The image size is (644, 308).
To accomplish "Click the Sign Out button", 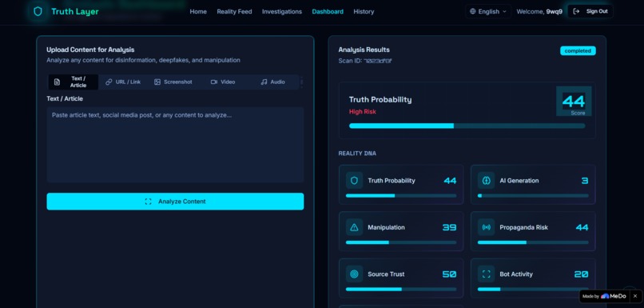I will [x=590, y=11].
